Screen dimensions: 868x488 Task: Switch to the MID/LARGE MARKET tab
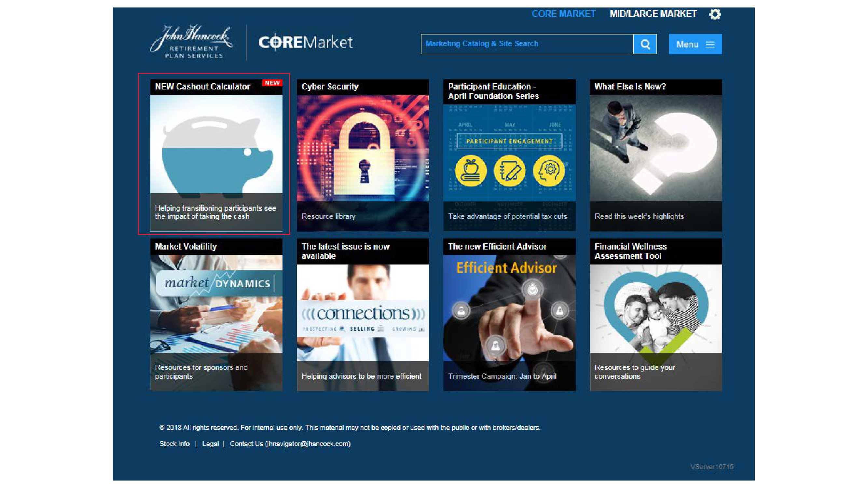pos(653,14)
